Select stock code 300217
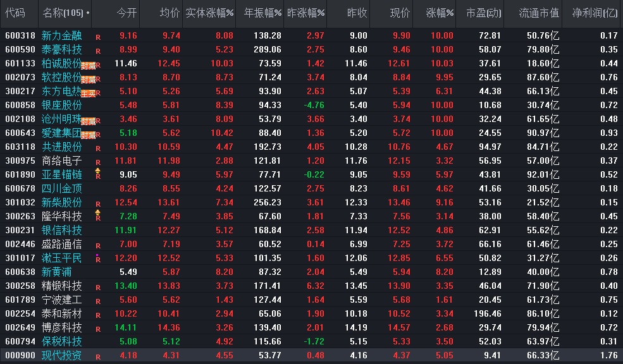The image size is (623, 364). 20,91
